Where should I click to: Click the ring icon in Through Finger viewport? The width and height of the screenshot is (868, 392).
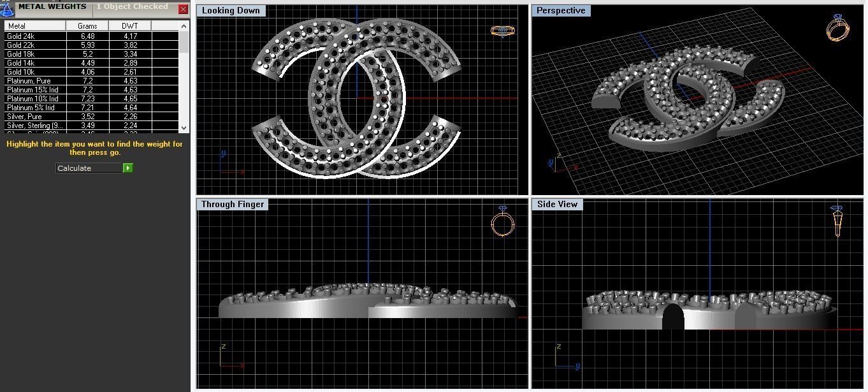coord(502,221)
